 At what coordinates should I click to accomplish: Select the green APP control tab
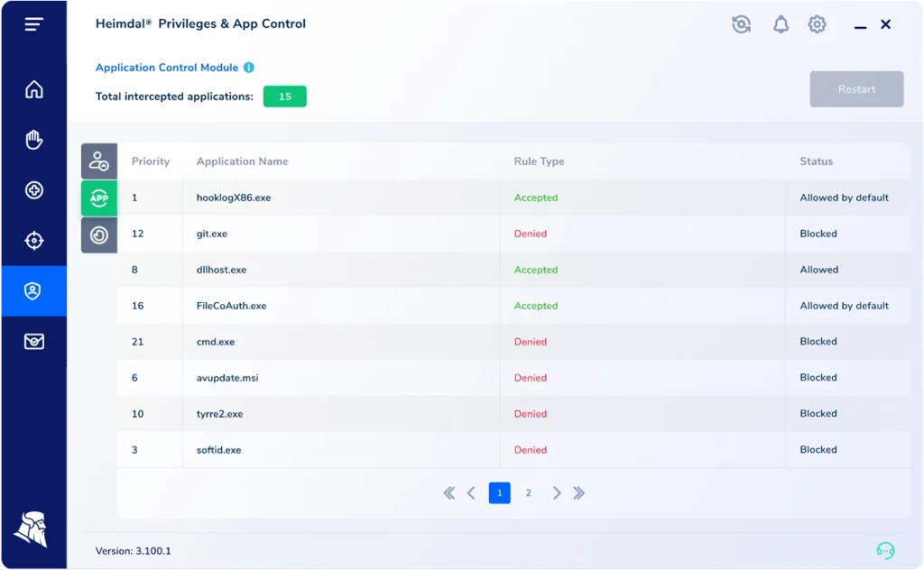[x=99, y=198]
